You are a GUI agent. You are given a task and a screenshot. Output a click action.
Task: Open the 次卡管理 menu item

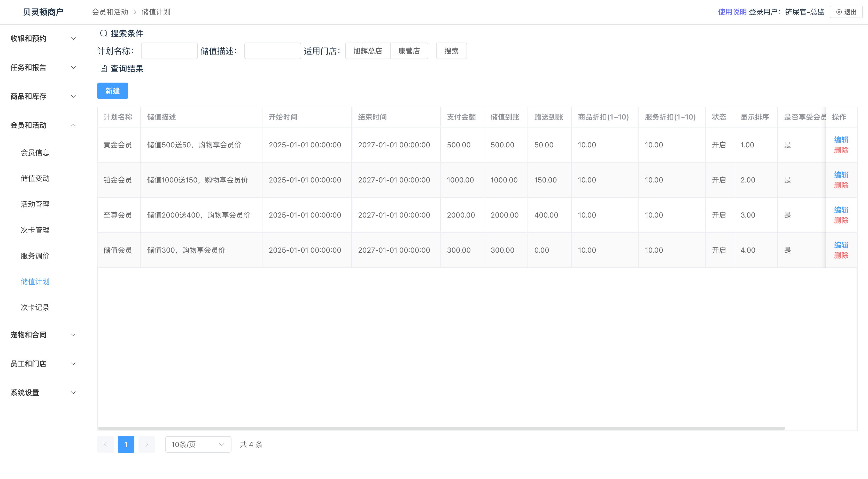[x=35, y=230]
